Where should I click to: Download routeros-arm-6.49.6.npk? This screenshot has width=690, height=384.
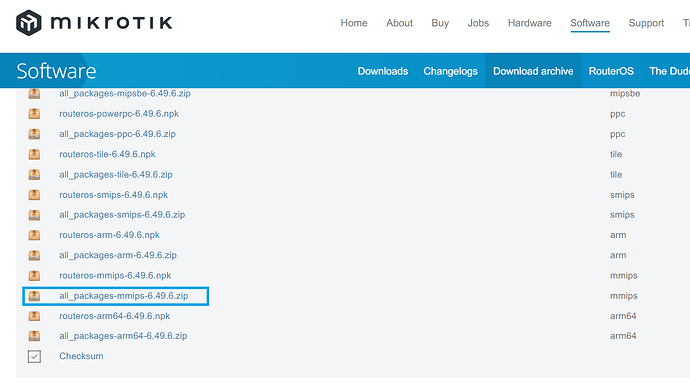click(x=110, y=235)
